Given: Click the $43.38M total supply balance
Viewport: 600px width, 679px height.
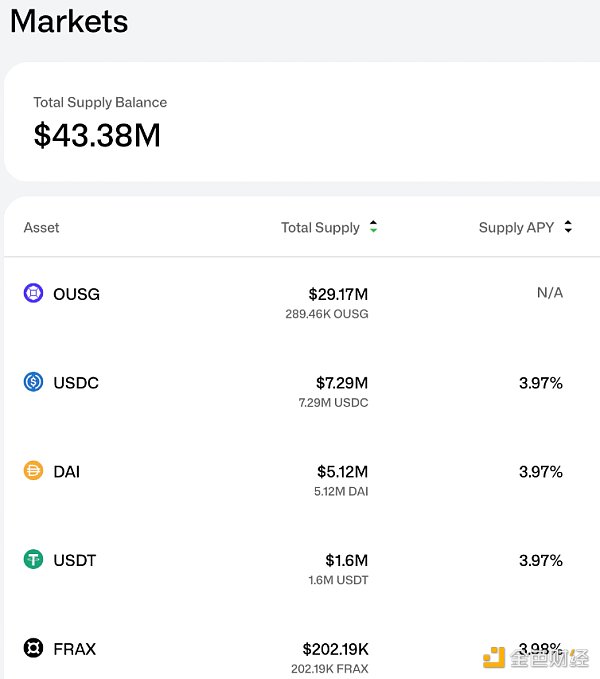Looking at the screenshot, I should pos(97,135).
